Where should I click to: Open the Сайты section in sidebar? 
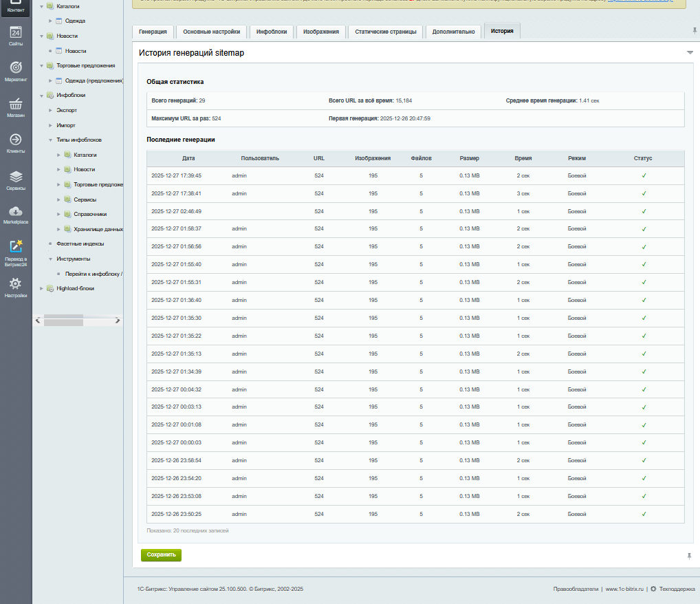(x=16, y=35)
